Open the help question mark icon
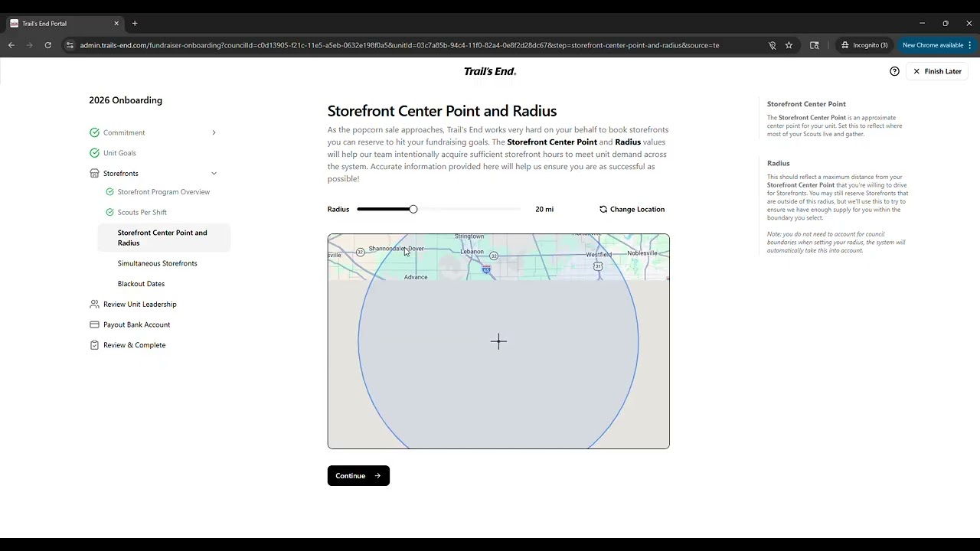 coord(894,71)
